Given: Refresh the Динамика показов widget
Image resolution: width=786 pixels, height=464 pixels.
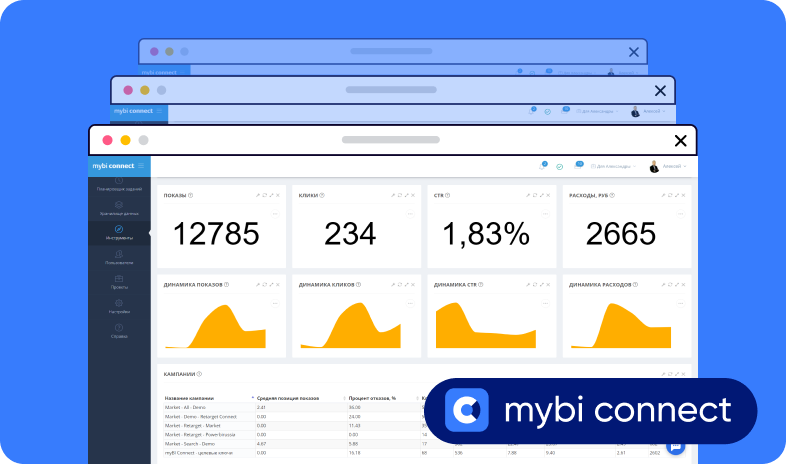Looking at the screenshot, I should click(265, 285).
